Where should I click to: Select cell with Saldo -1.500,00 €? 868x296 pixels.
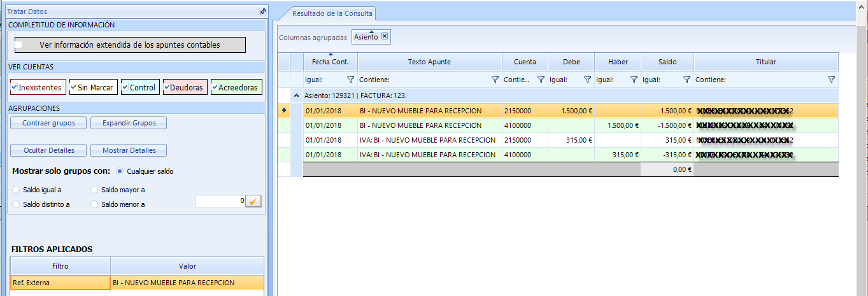tap(667, 125)
